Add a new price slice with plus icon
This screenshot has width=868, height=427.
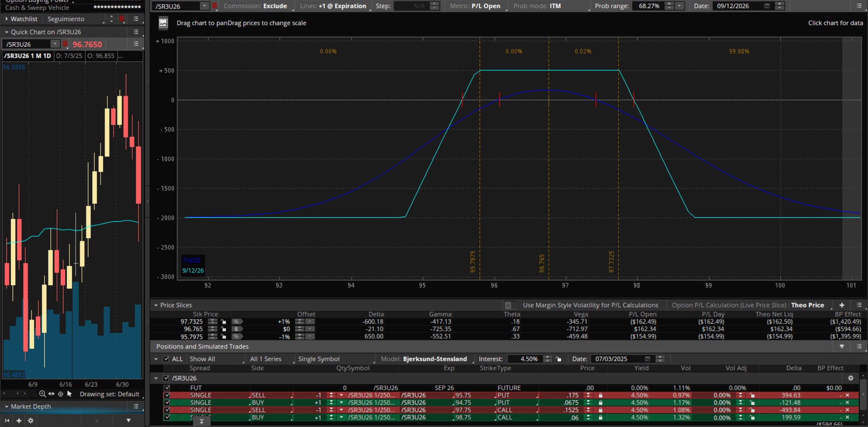[842, 305]
